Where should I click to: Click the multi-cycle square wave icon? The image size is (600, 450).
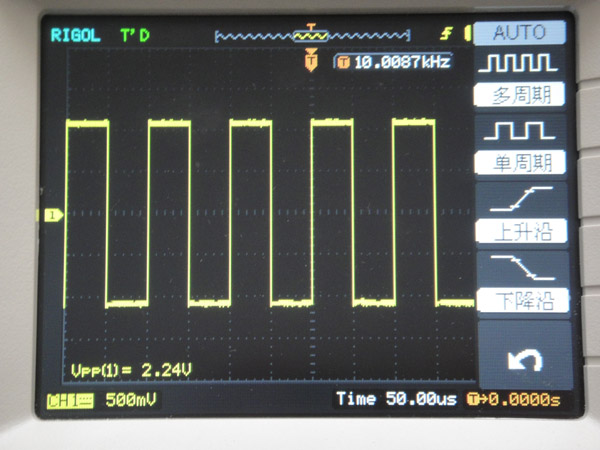pos(518,63)
